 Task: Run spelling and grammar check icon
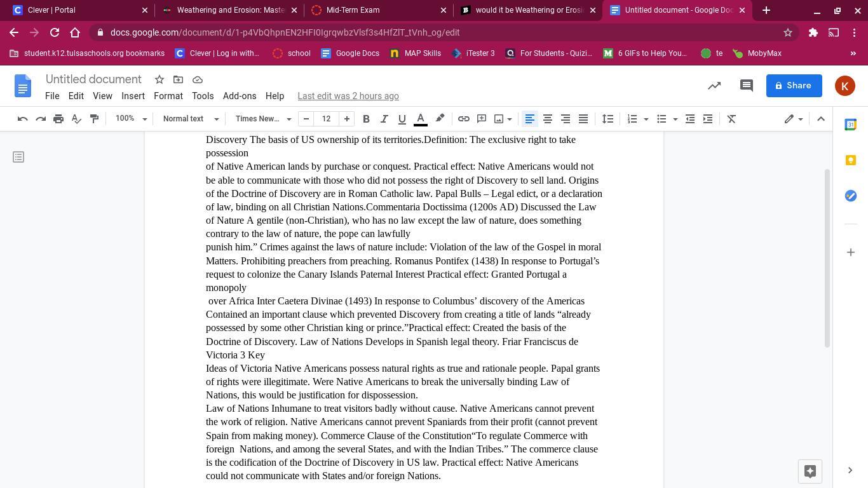click(x=76, y=119)
